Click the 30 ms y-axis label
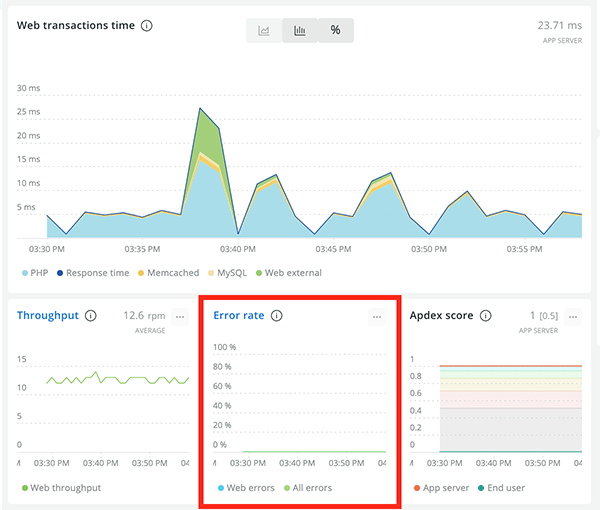Screen dimensions: 600x510 (28, 88)
